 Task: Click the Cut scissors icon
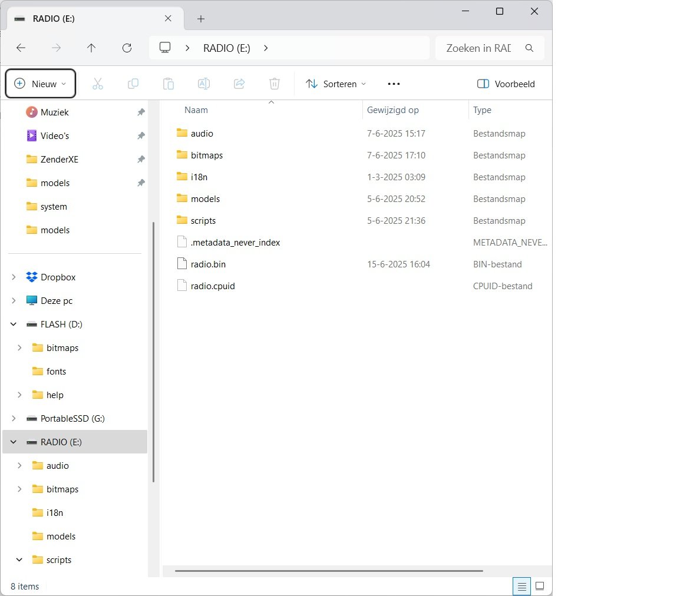tap(98, 84)
